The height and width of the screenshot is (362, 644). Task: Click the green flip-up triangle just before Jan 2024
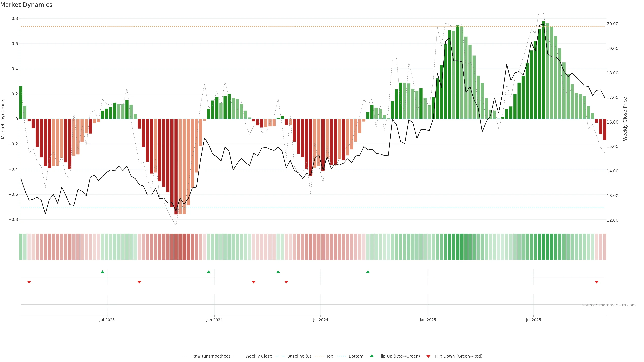click(x=209, y=272)
